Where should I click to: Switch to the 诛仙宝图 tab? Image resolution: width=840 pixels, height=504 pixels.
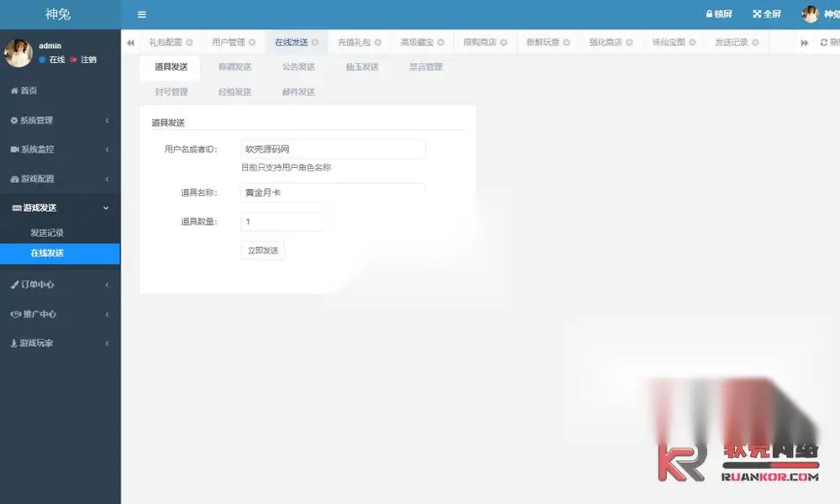[x=669, y=42]
